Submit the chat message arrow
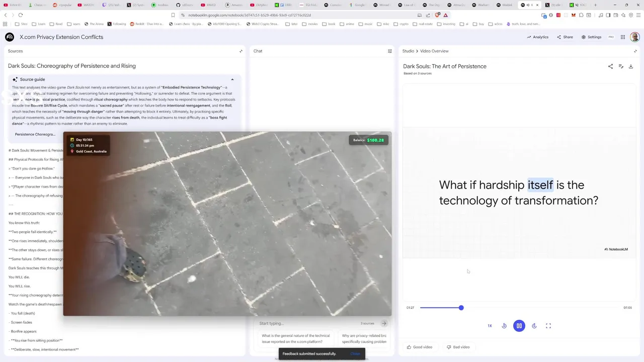This screenshot has height=362, width=644. point(384,323)
